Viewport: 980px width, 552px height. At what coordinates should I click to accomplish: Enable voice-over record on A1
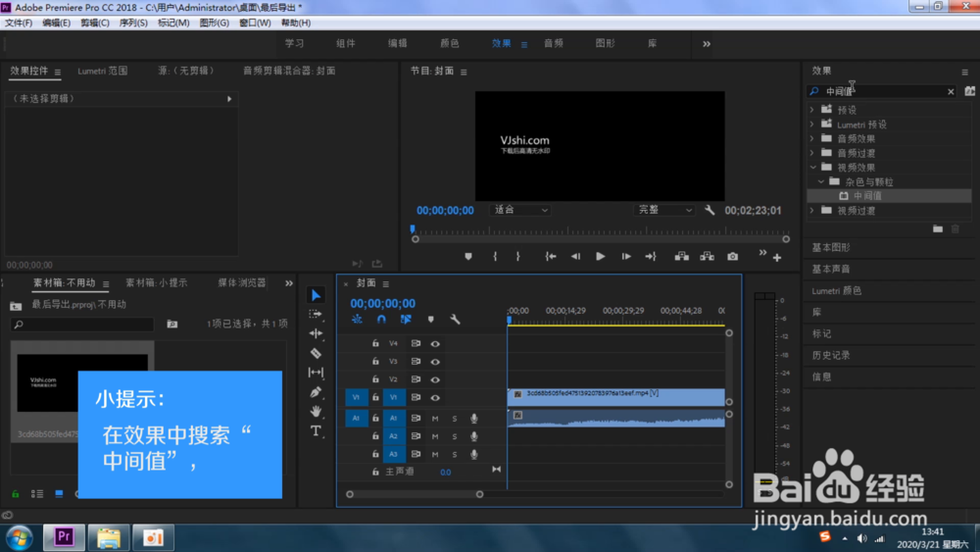click(x=473, y=419)
